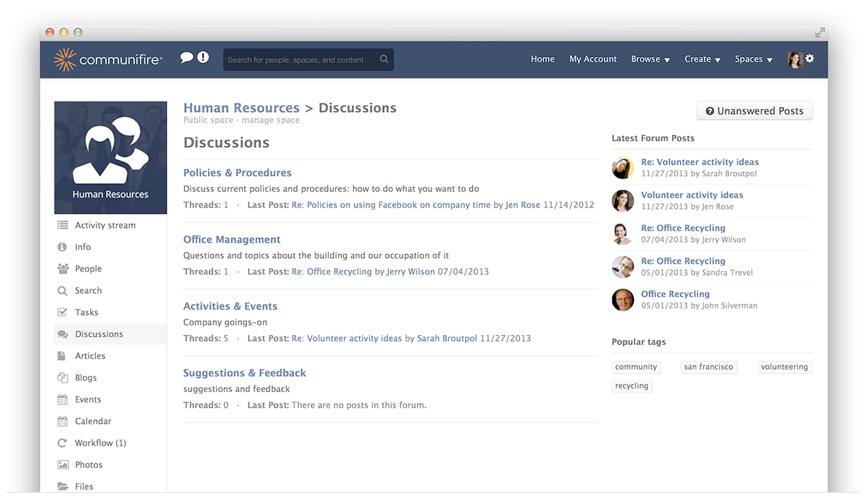
Task: Click the Workflow refresh icon
Action: (x=62, y=443)
